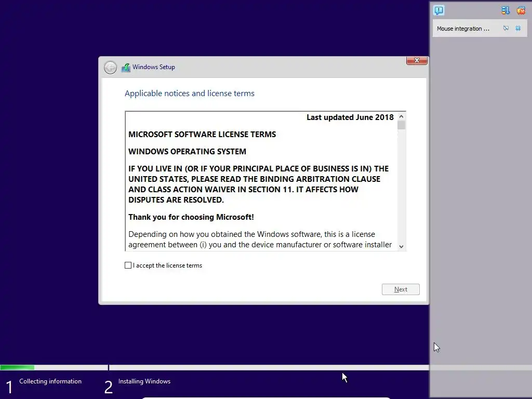Click 'Thank you for choosing Microsoft!' text
Screen dimensions: 532x399
click(191, 217)
